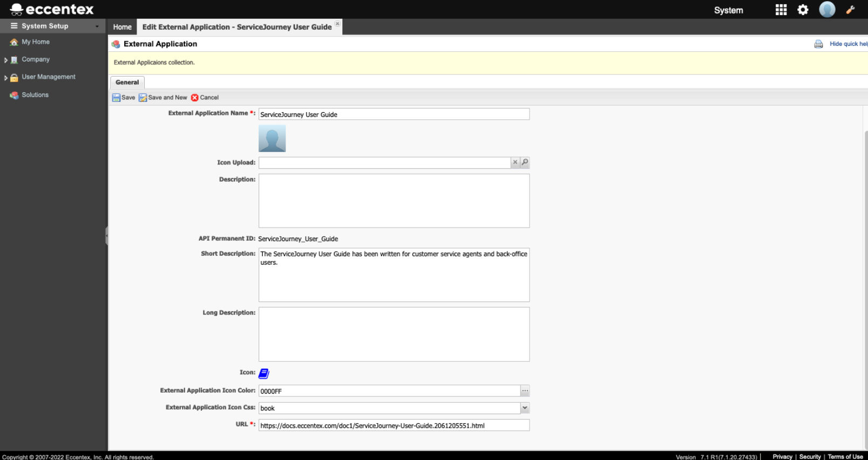Click the avatar thumbnail image preview
This screenshot has width=868, height=460.
tap(272, 139)
